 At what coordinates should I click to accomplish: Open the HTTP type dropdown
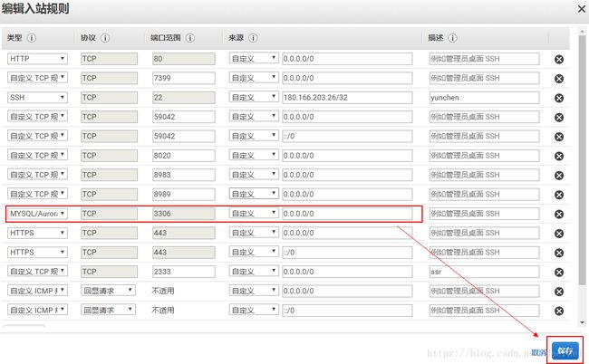[37, 59]
